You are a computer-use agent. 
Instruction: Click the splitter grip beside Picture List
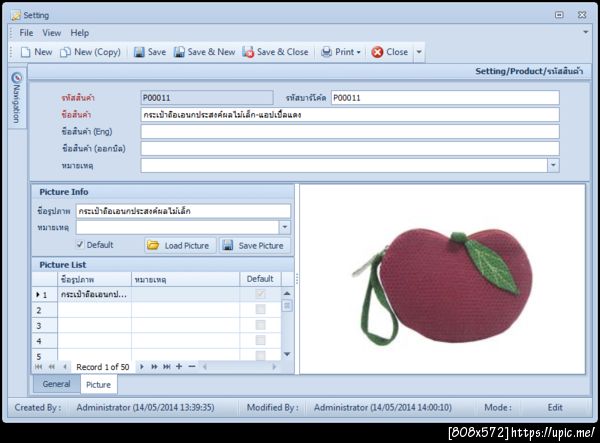pos(297,279)
